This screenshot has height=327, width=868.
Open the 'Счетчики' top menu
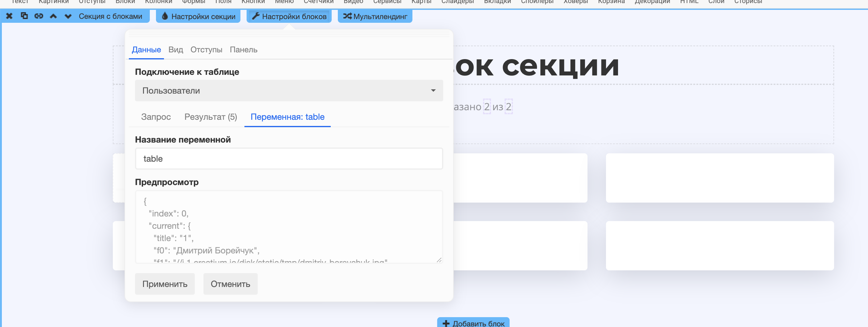319,2
